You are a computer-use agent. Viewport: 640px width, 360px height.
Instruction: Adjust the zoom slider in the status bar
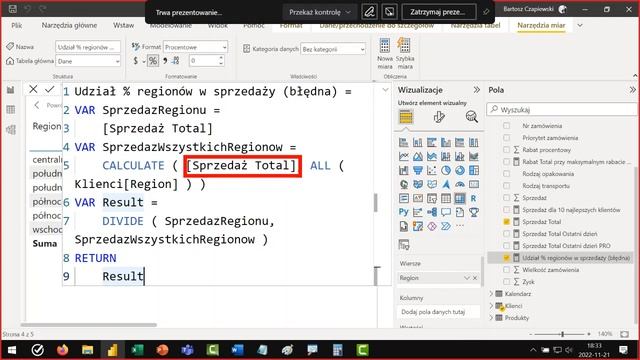click(562, 334)
